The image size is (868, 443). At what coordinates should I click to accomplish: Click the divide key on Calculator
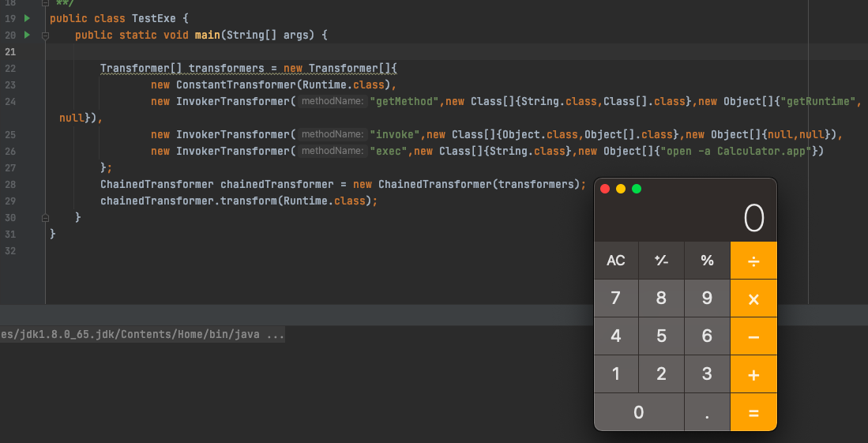coord(753,261)
